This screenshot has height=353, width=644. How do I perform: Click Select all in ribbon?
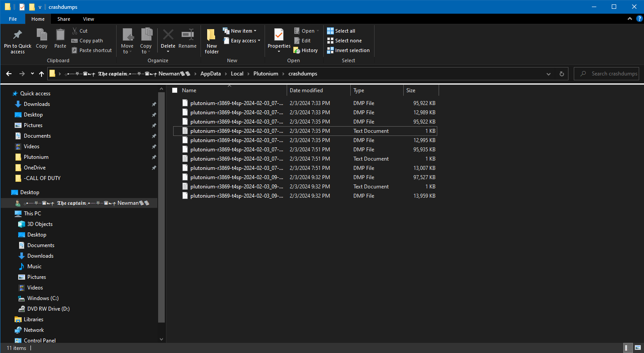click(341, 31)
